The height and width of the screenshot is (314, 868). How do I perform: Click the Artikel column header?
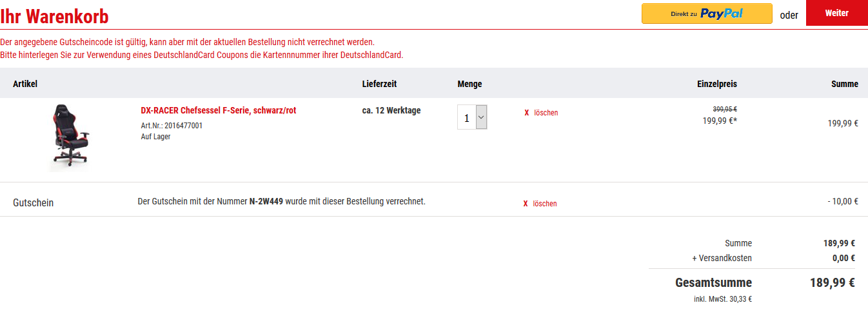tap(25, 84)
